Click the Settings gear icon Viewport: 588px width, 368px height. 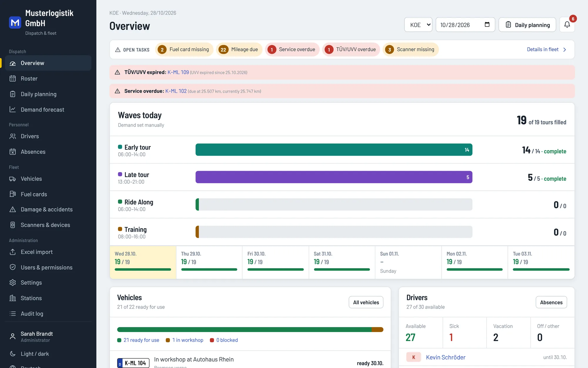point(13,283)
